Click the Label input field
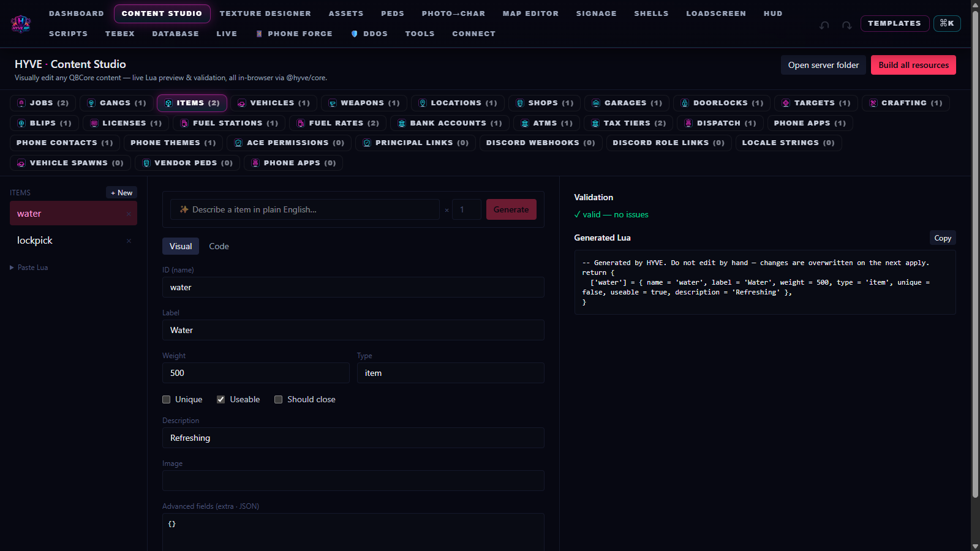The height and width of the screenshot is (551, 980). [353, 330]
